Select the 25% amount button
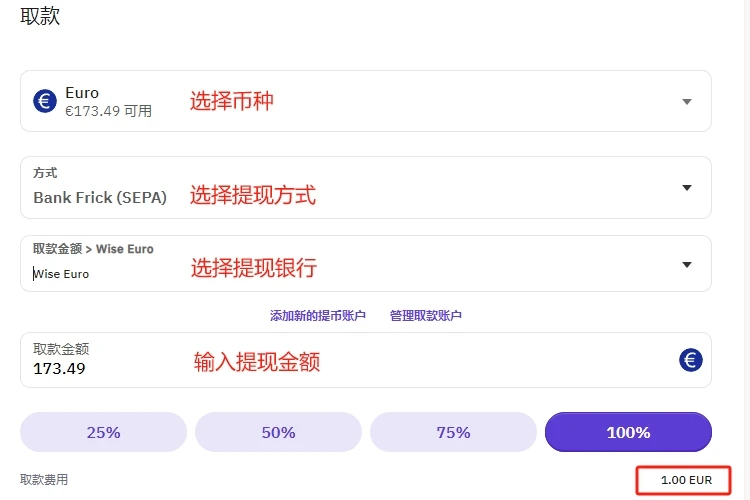750x500 pixels. coord(103,432)
